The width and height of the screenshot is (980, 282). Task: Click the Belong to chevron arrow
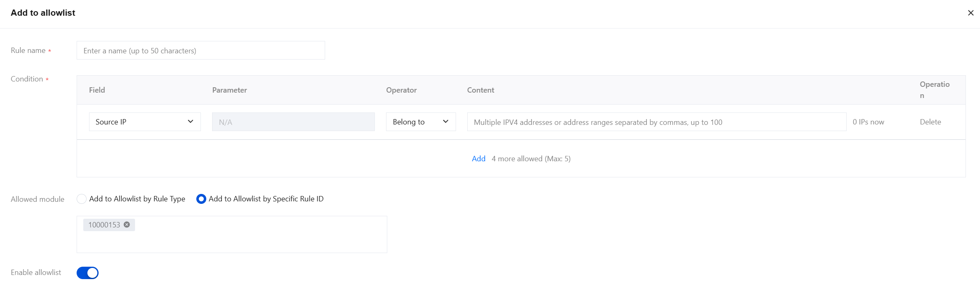(446, 122)
